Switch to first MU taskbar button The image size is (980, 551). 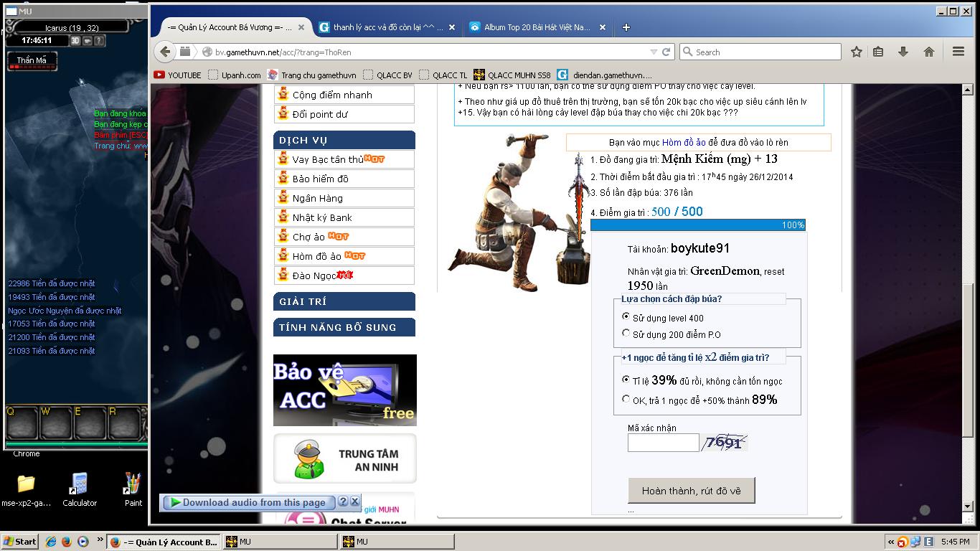[278, 542]
